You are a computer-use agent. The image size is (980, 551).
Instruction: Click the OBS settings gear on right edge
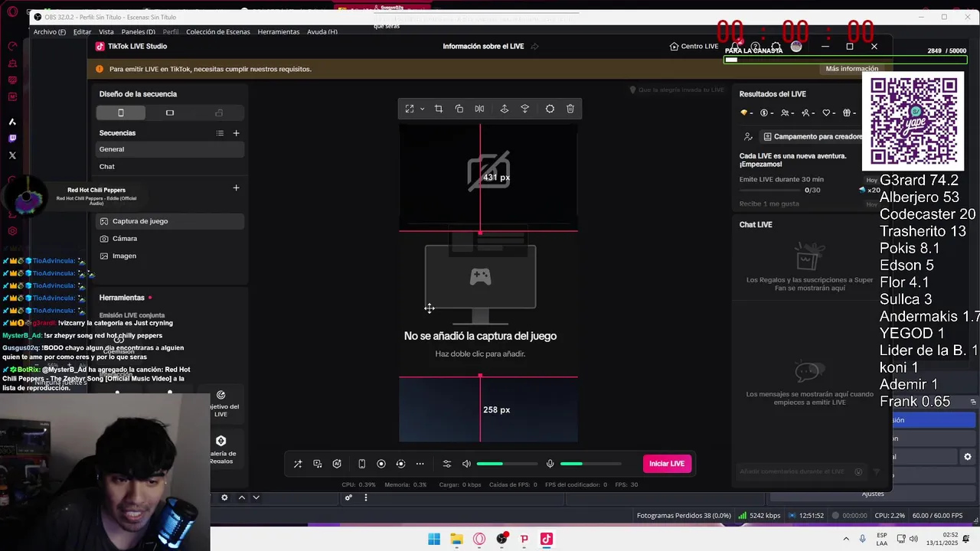968,457
